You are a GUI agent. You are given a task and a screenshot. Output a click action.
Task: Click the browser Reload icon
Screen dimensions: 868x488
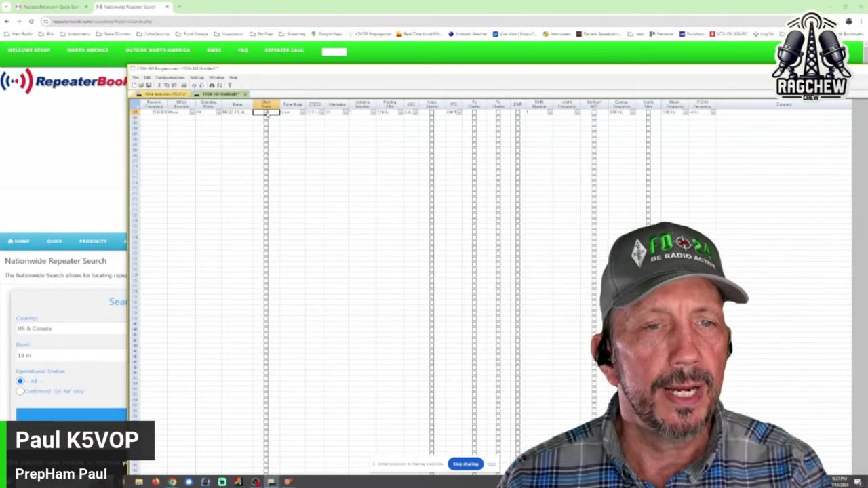coord(31,21)
